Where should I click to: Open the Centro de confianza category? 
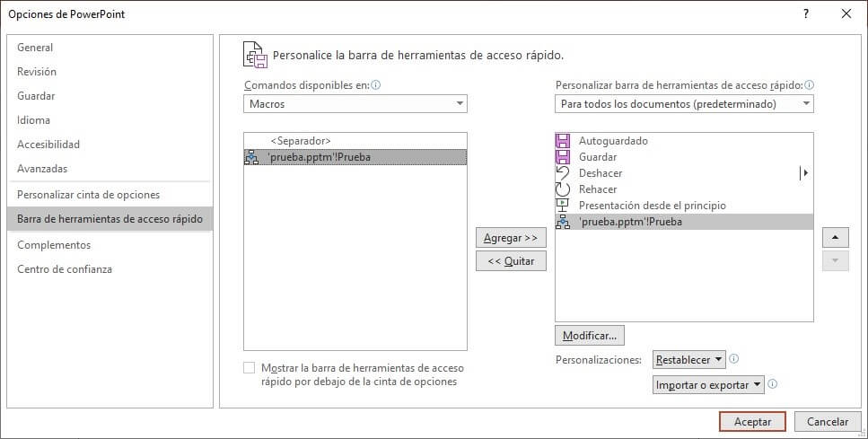point(110,269)
